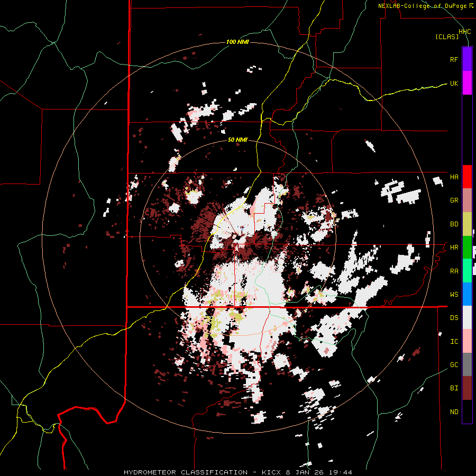Click the UK magenta legend swatch

click(x=467, y=83)
